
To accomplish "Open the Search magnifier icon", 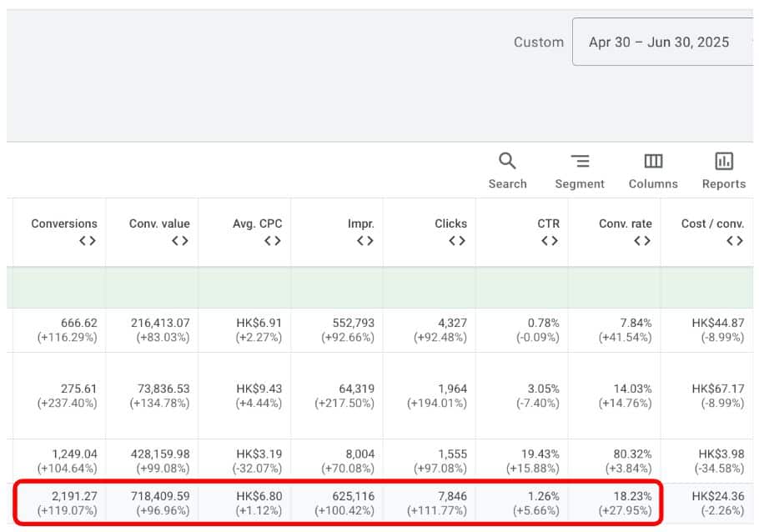I will point(507,161).
